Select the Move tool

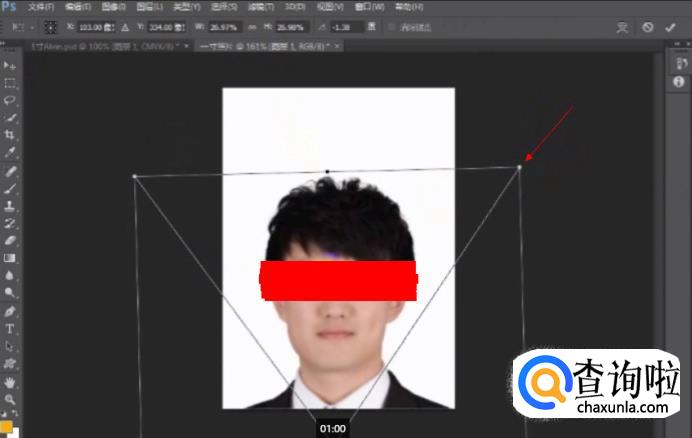10,66
